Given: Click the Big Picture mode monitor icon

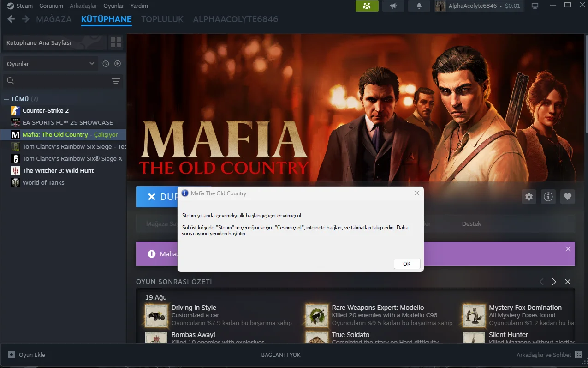Looking at the screenshot, I should (535, 6).
